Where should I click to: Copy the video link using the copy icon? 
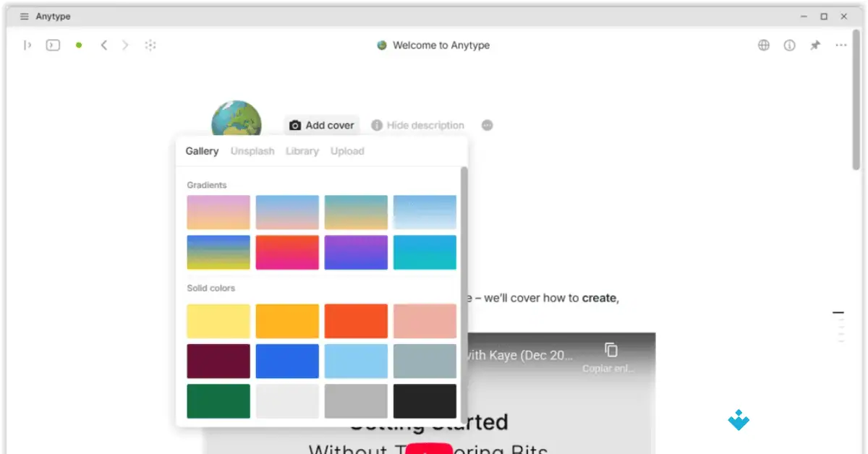point(610,350)
